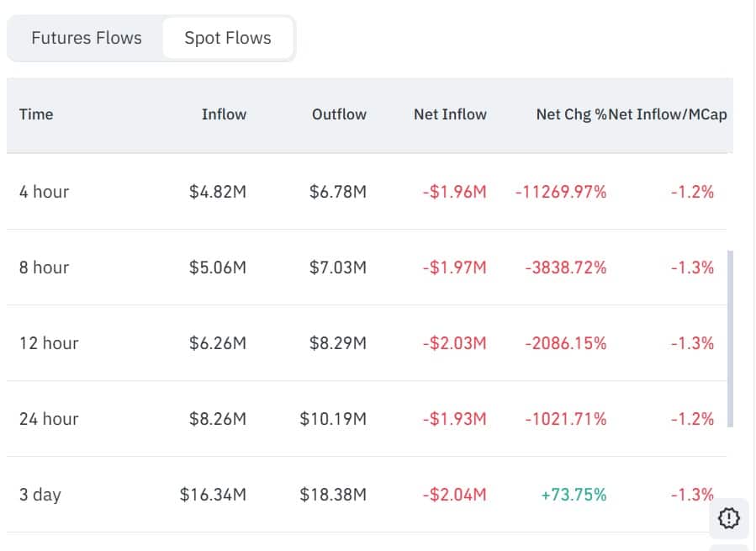Screen dimensions: 756x551
Task: Sort the table by Inflow
Action: [224, 114]
